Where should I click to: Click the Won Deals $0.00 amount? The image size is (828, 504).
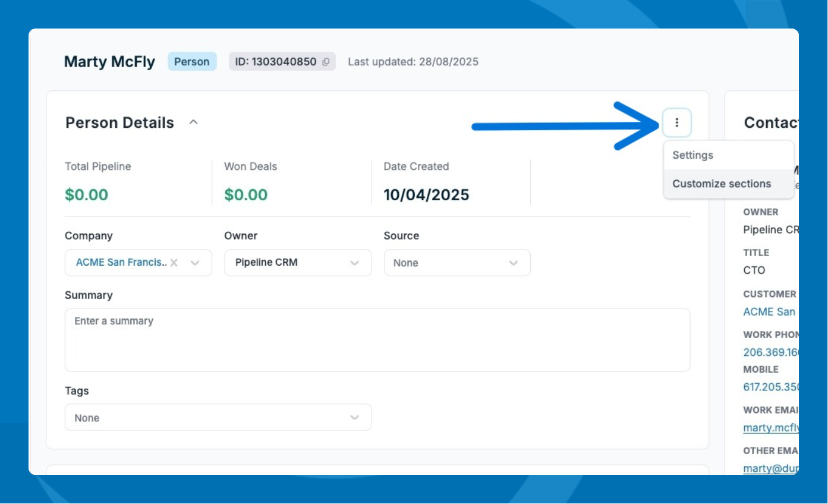(x=245, y=194)
